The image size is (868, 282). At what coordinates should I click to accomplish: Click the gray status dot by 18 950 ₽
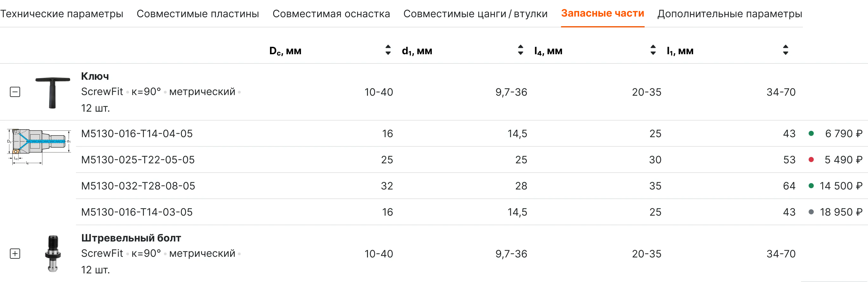811,212
